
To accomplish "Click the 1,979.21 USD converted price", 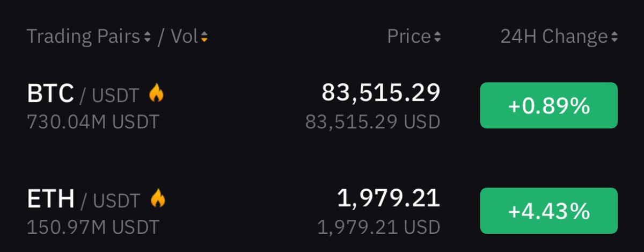I will (x=379, y=227).
